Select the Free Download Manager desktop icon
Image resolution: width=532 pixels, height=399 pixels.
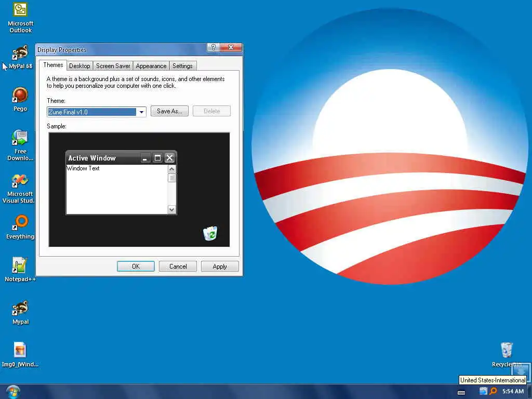click(20, 145)
